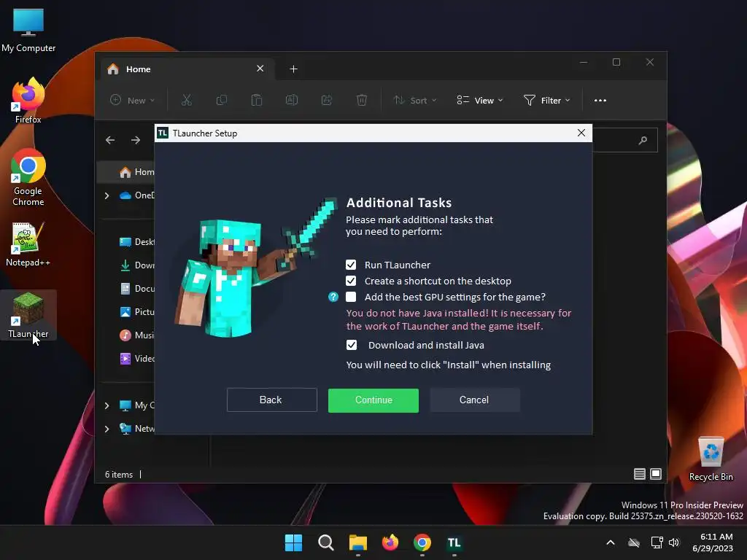The height and width of the screenshot is (560, 747).
Task: Open Documents folder in sidebar
Action: click(136, 289)
